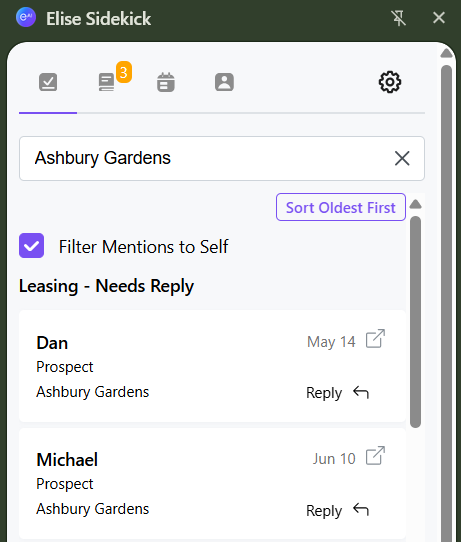
Task: Open settings via the gear icon
Action: [390, 82]
